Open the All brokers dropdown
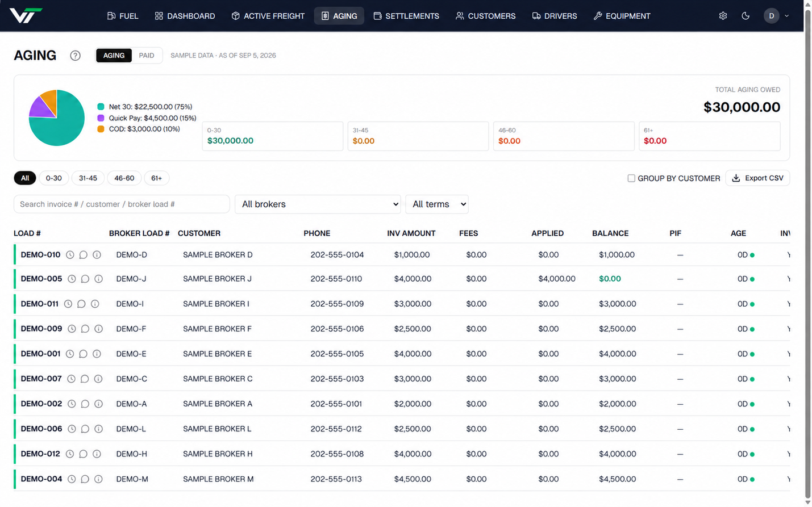The height and width of the screenshot is (507, 812). click(318, 204)
